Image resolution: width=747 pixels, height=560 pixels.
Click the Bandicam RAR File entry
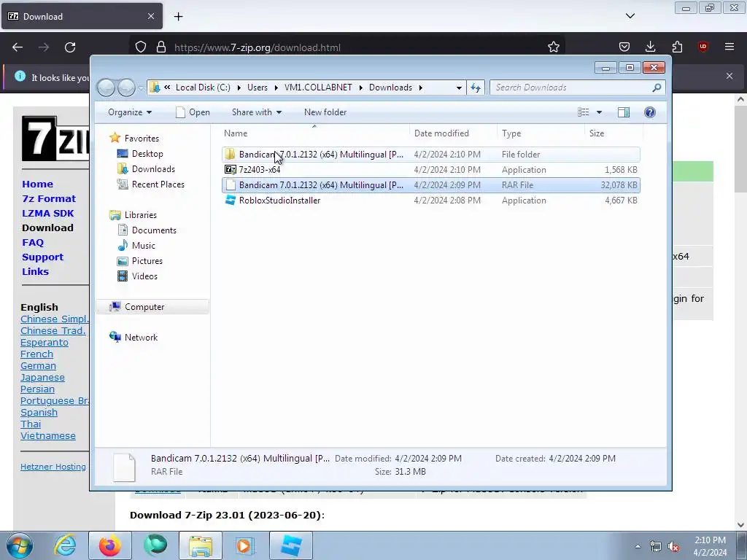click(430, 184)
